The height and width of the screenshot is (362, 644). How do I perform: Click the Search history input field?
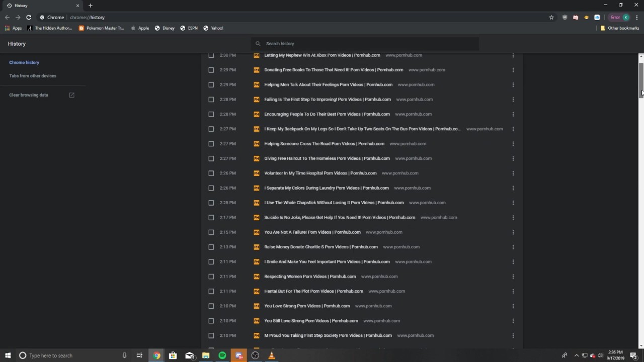tap(365, 44)
